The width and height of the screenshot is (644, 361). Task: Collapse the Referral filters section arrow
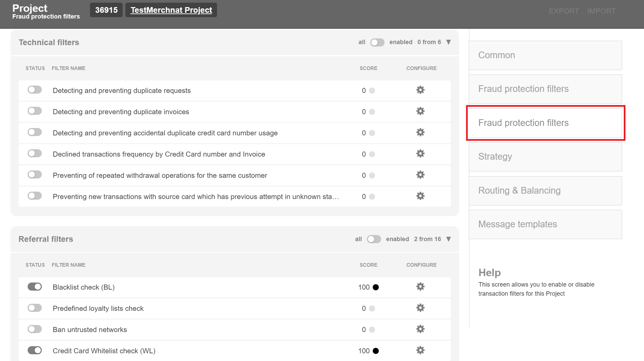coord(449,239)
